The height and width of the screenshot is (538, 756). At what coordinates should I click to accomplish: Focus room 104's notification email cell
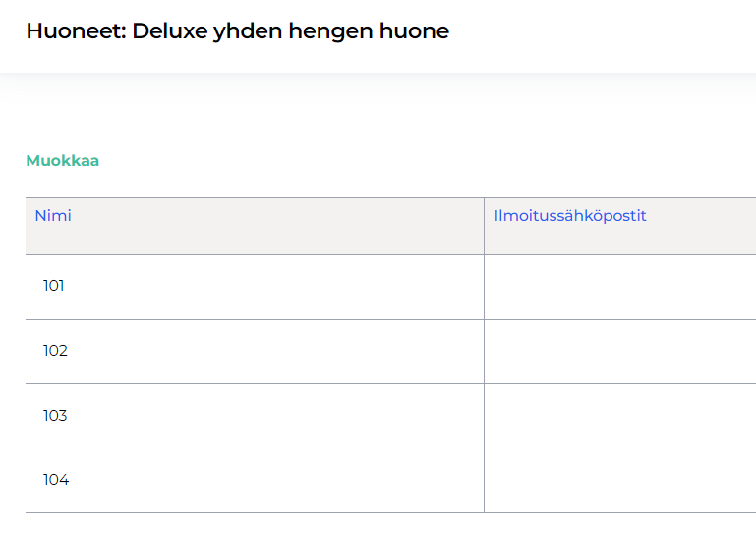[619, 480]
